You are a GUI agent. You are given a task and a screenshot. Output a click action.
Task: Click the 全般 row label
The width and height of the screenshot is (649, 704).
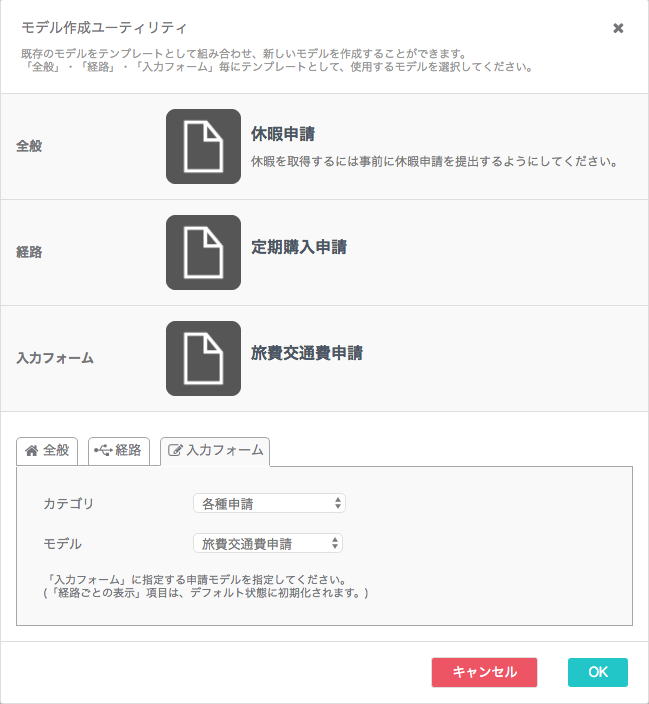[x=29, y=146]
